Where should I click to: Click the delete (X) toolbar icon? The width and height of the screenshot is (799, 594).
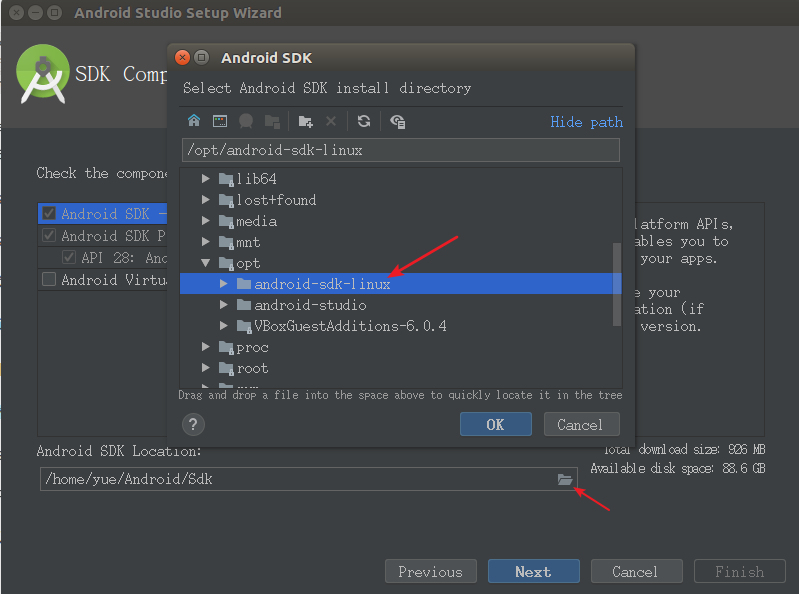(x=331, y=121)
